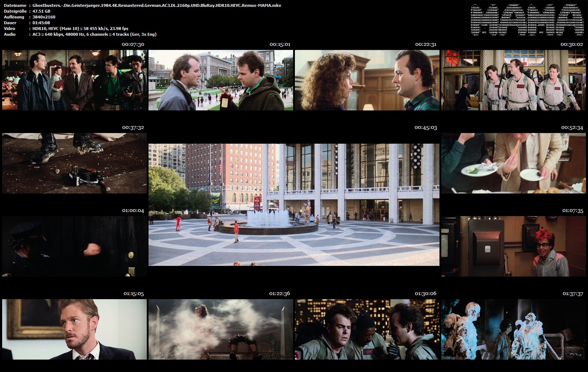Screen dimensions: 588x372
Task: Select the resolution value 3840x2160
Action: coord(44,17)
